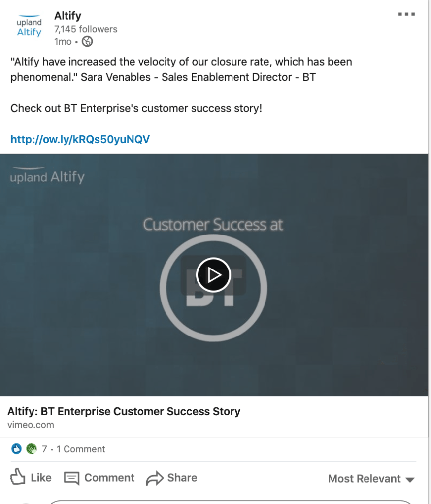
Task: Like the Altify post
Action: 31,478
